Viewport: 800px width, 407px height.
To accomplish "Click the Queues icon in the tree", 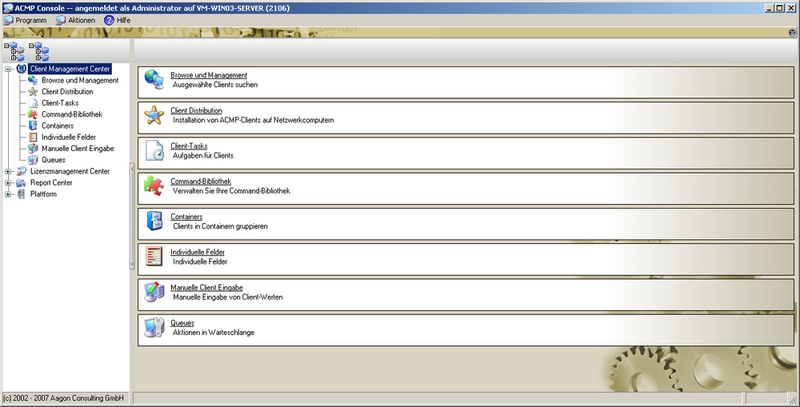I will tap(33, 160).
